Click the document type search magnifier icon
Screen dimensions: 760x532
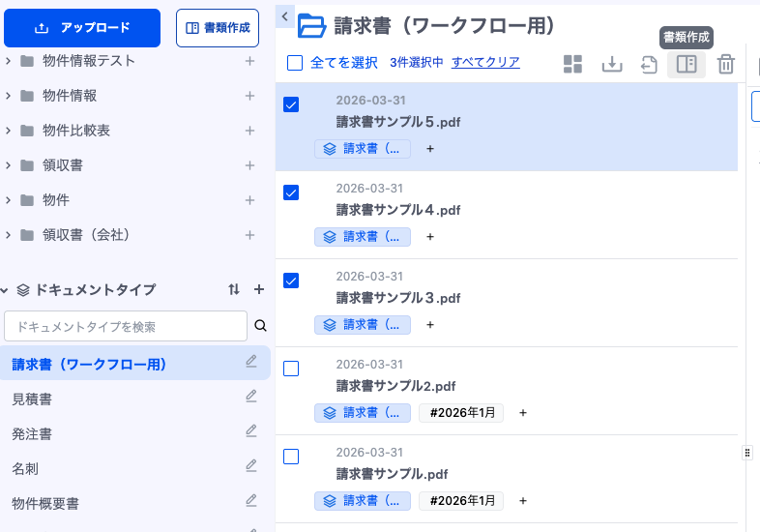(x=260, y=325)
